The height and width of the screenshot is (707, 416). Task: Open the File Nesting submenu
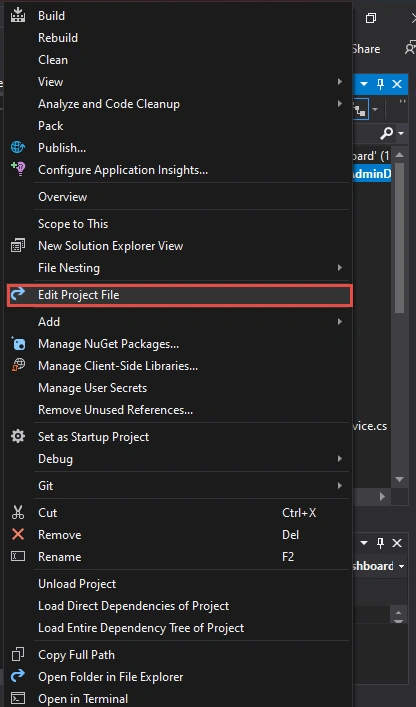(x=339, y=268)
